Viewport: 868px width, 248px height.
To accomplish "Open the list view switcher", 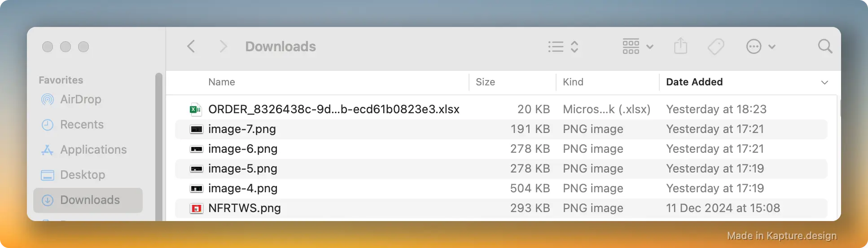I will (x=563, y=46).
